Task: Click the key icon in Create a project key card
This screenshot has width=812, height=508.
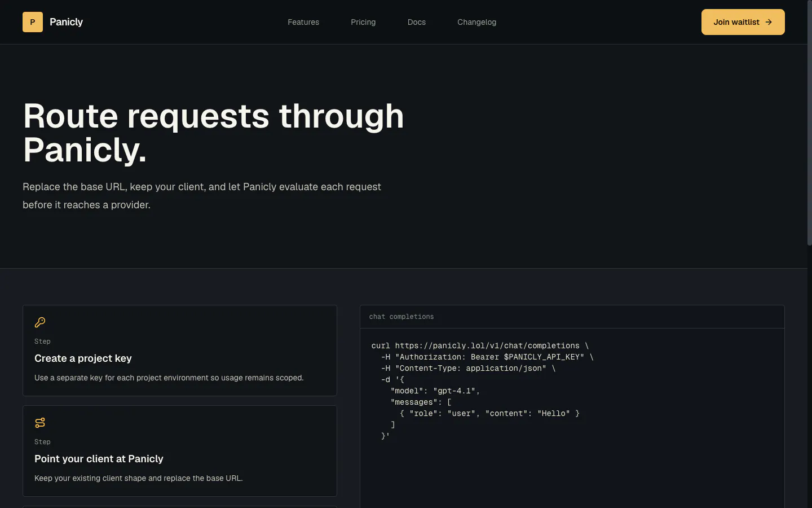Action: [40, 322]
